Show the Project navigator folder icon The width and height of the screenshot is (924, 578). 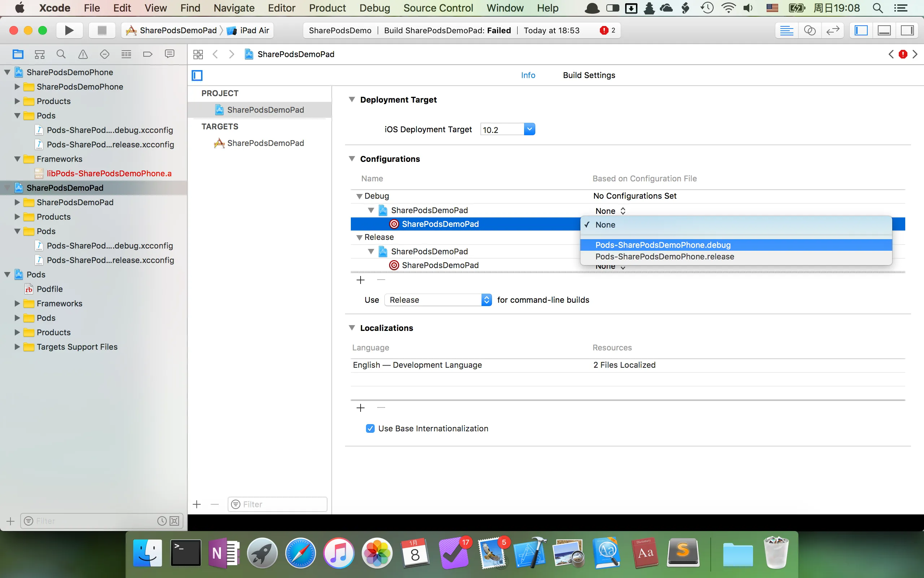coord(18,54)
